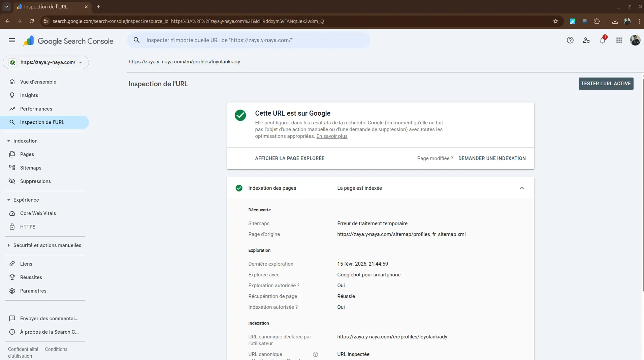Screen dimensions: 644x360
Task: Click the manage users and settings icon
Action: (x=586, y=40)
